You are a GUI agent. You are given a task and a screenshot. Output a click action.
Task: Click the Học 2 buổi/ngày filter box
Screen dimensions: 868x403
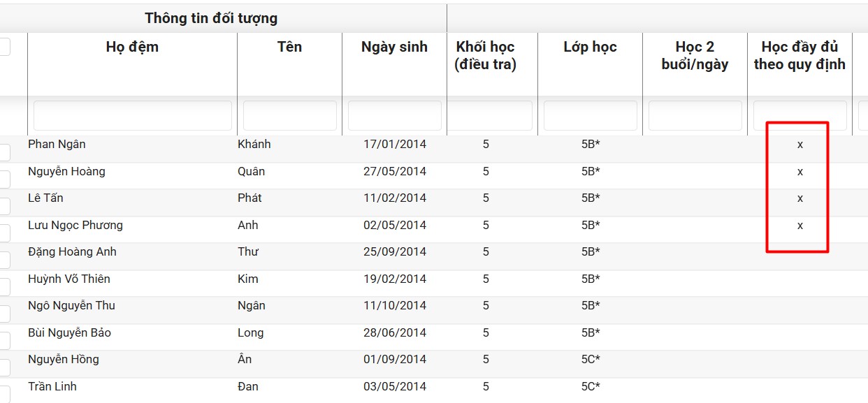695,116
